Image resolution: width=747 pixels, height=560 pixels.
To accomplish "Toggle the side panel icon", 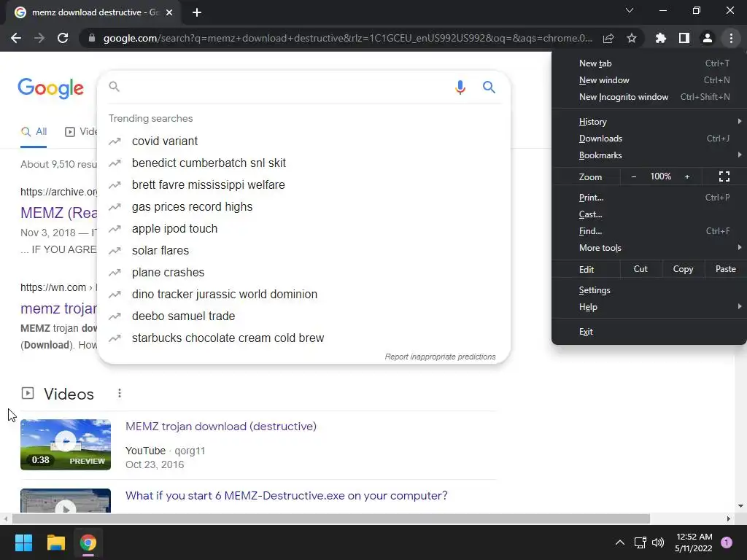I will (684, 38).
